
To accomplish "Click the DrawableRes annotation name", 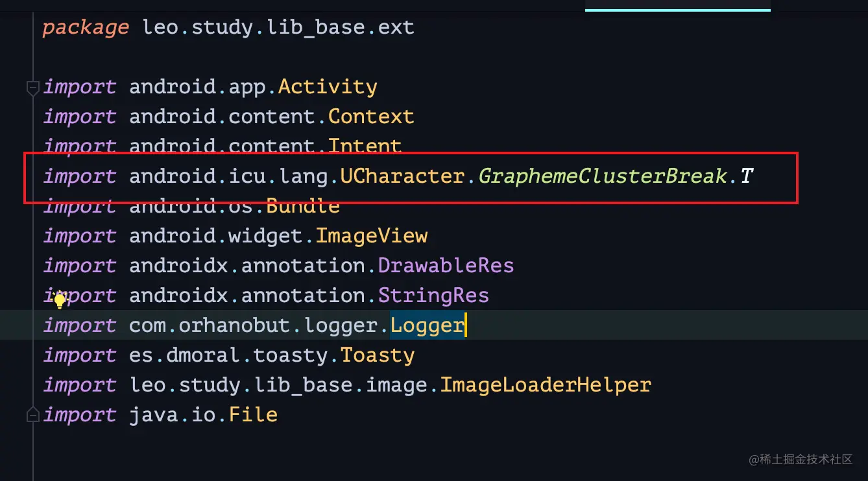I will (446, 266).
